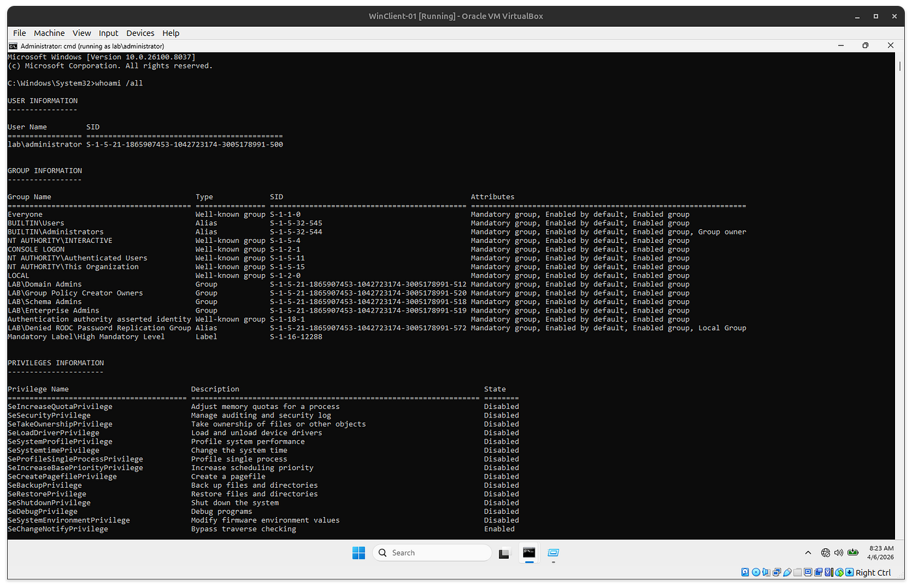
Task: Click the 'PRIVILEGES INFORMATION' heading
Action: (x=55, y=363)
